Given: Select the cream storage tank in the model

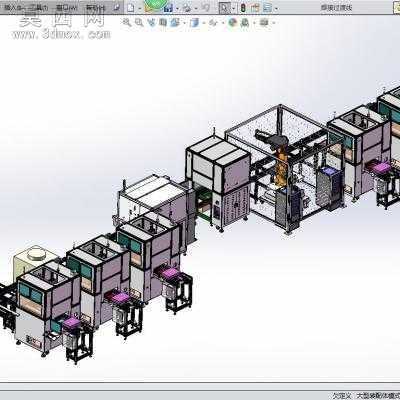Looking at the screenshot, I should coord(34,261).
